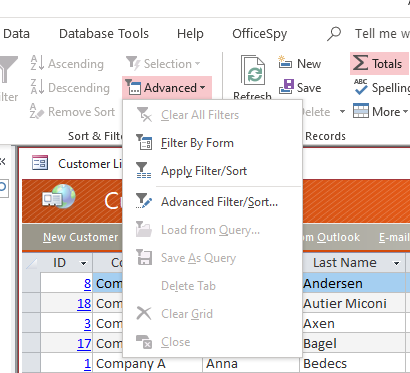
Task: Select the Autier Miconi cell
Action: click(353, 303)
